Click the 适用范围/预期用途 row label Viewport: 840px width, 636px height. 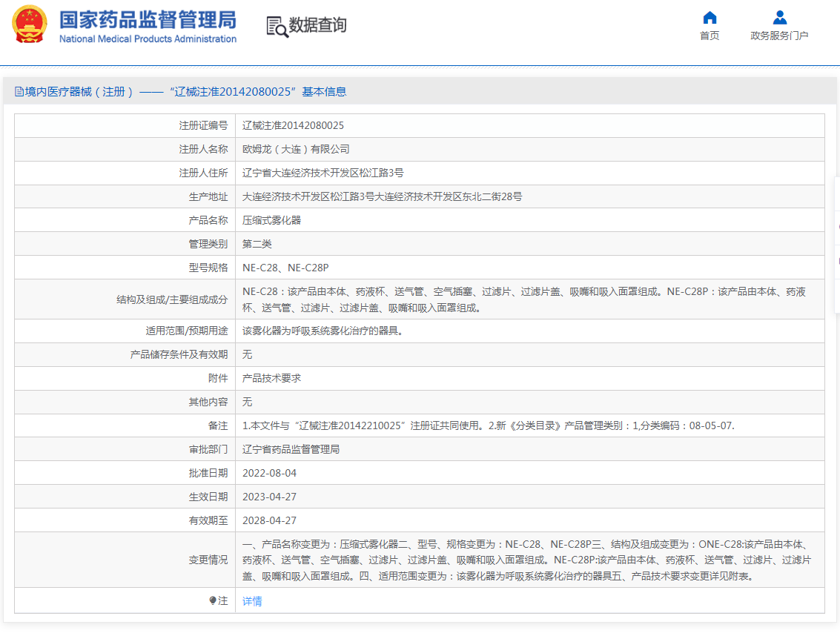coord(186,331)
